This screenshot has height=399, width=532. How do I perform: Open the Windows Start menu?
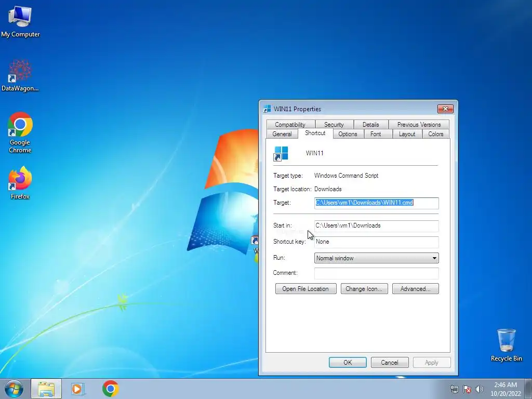pyautogui.click(x=14, y=389)
